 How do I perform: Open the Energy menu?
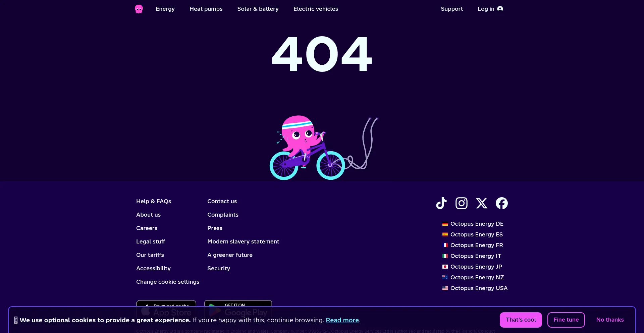tap(165, 9)
